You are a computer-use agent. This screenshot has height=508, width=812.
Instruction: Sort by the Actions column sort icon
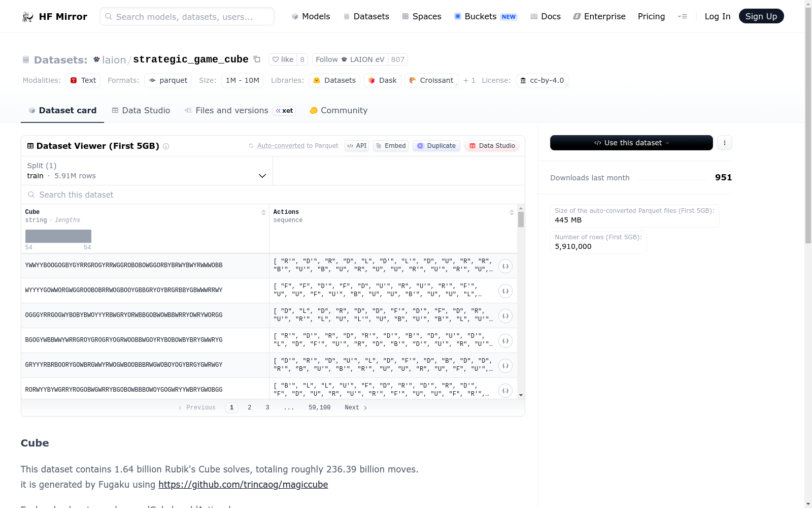512,212
